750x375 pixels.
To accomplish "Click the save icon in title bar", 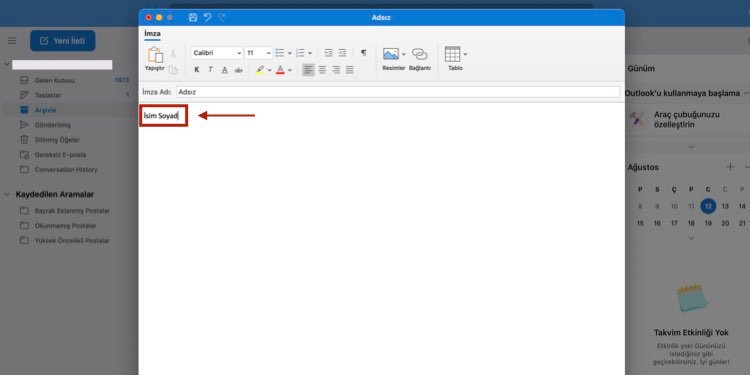I will [x=193, y=17].
